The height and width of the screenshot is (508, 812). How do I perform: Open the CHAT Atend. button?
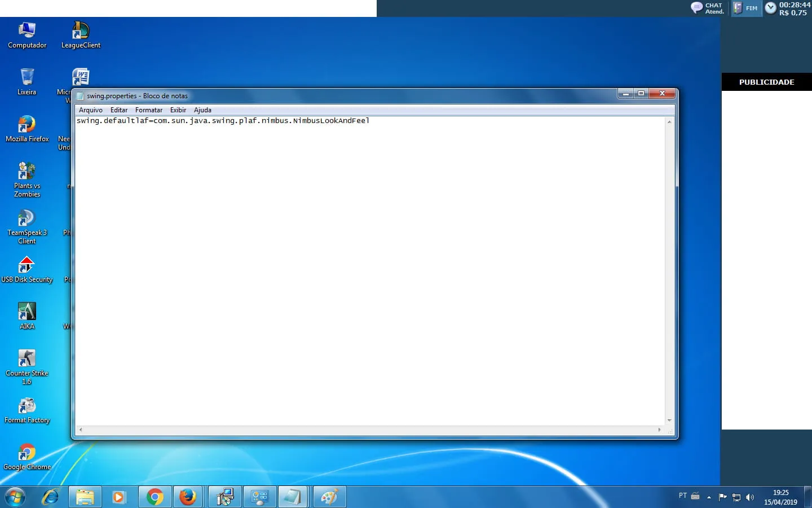(708, 8)
